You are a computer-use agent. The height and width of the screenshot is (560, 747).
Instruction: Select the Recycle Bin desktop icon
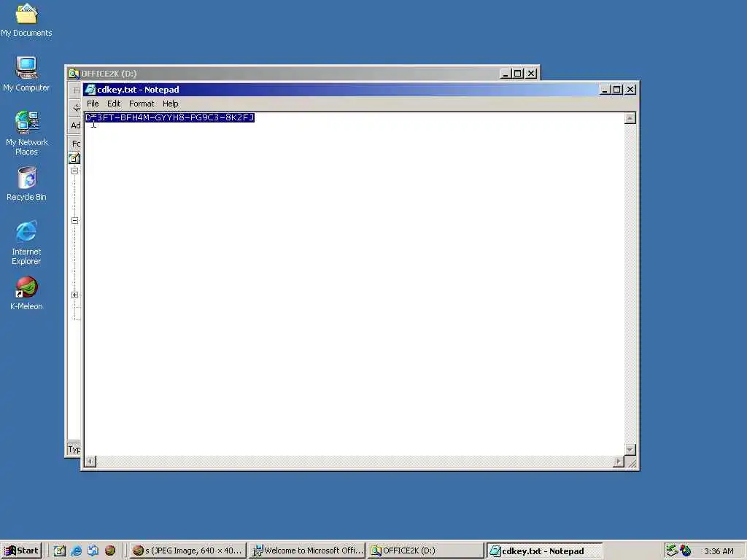pyautogui.click(x=26, y=184)
